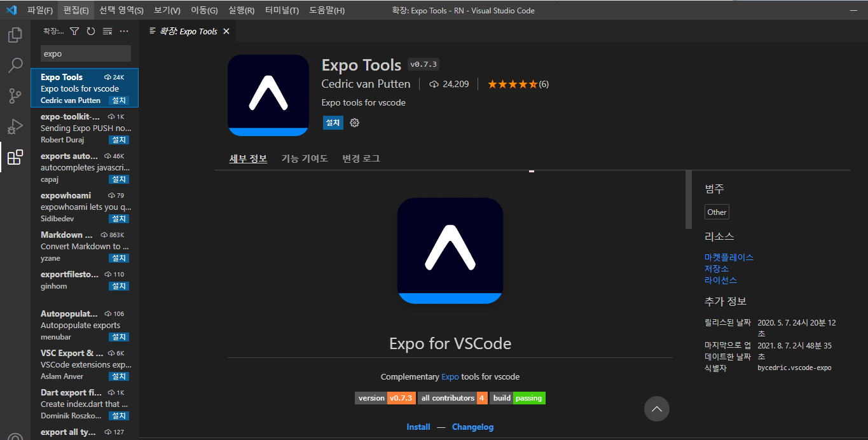Click the bycedric.vscode-expo identifier text
Viewport: 868px width, 440px height.
tap(794, 368)
